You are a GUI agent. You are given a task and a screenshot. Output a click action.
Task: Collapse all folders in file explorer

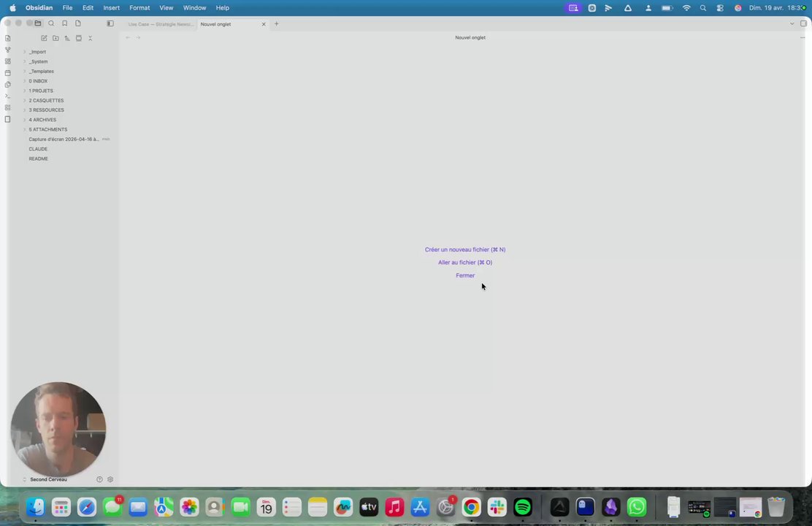(x=90, y=38)
